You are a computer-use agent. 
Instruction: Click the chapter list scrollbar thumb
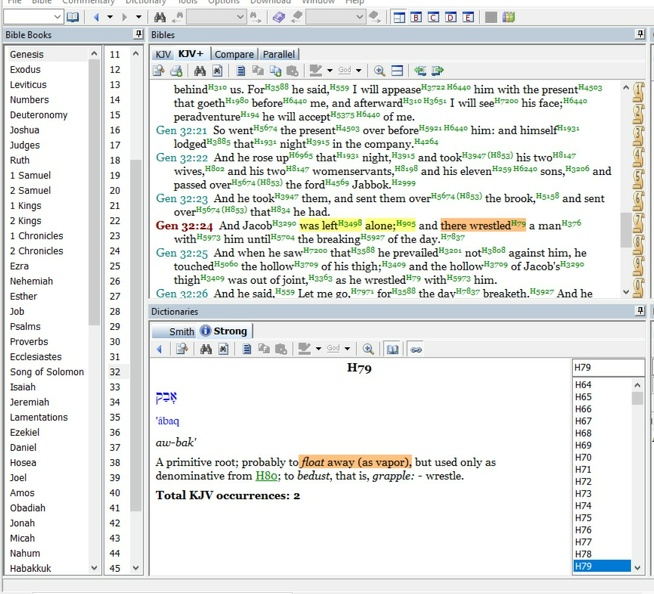click(136, 335)
